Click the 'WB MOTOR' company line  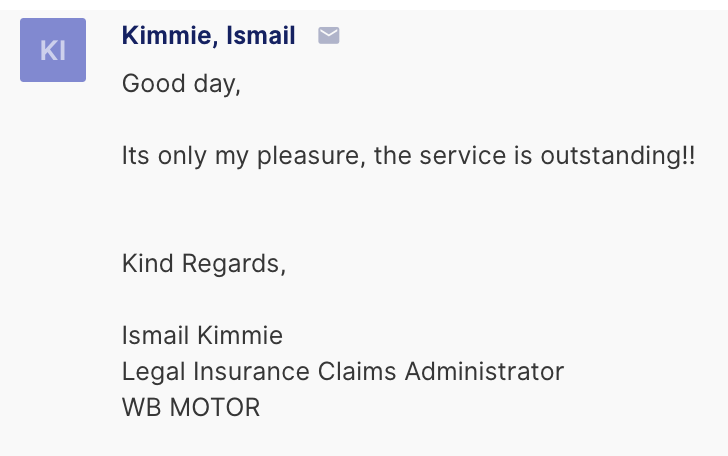tap(191, 407)
